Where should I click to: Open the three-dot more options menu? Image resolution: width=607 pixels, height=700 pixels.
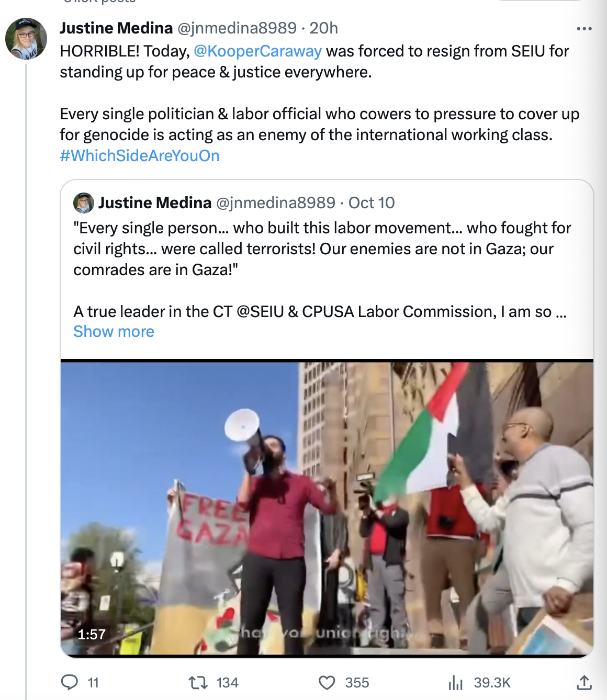tap(584, 29)
